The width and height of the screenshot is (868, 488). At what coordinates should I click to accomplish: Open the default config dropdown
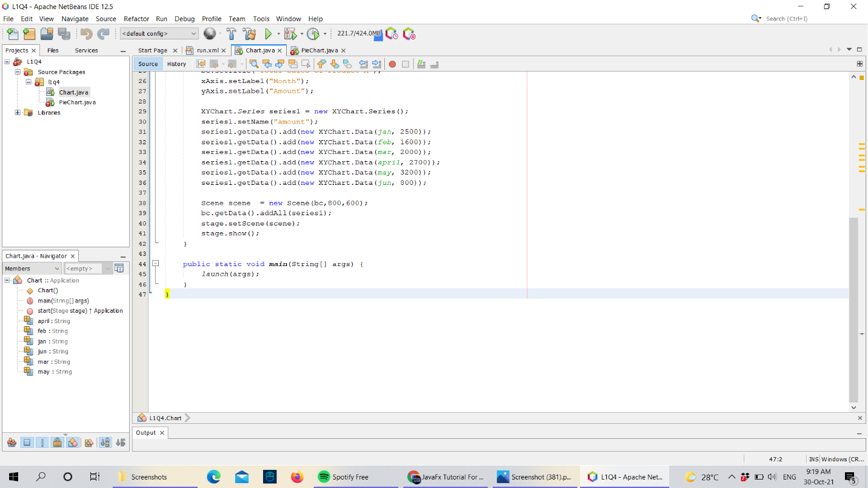tap(159, 34)
